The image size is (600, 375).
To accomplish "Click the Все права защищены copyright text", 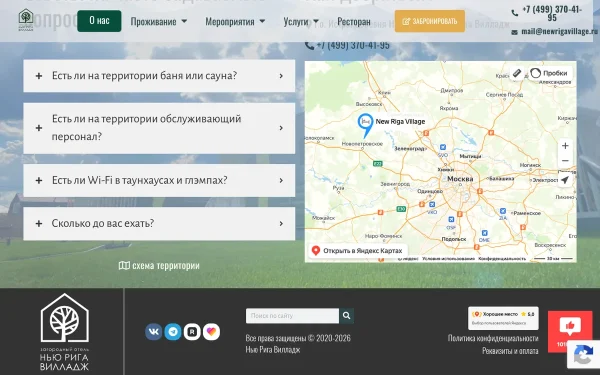I will (x=298, y=338).
